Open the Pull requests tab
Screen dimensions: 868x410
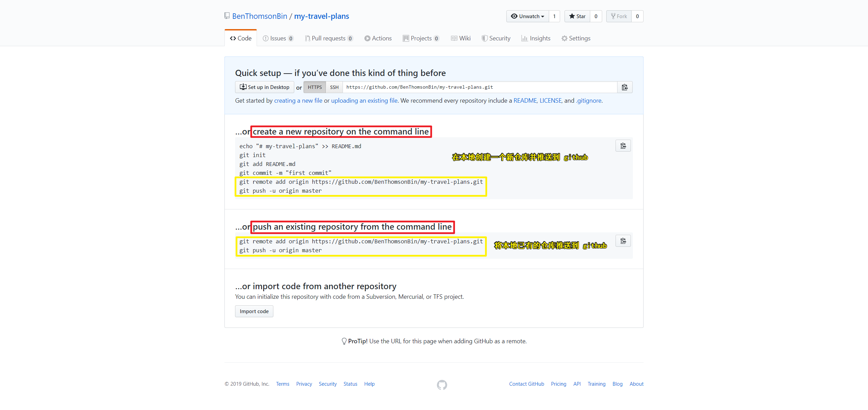tap(329, 38)
